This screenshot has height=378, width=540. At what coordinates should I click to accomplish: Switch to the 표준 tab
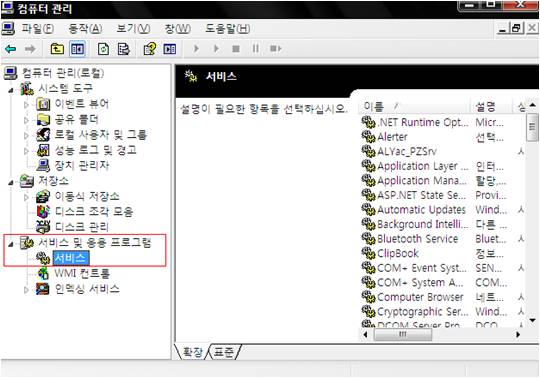(x=223, y=351)
